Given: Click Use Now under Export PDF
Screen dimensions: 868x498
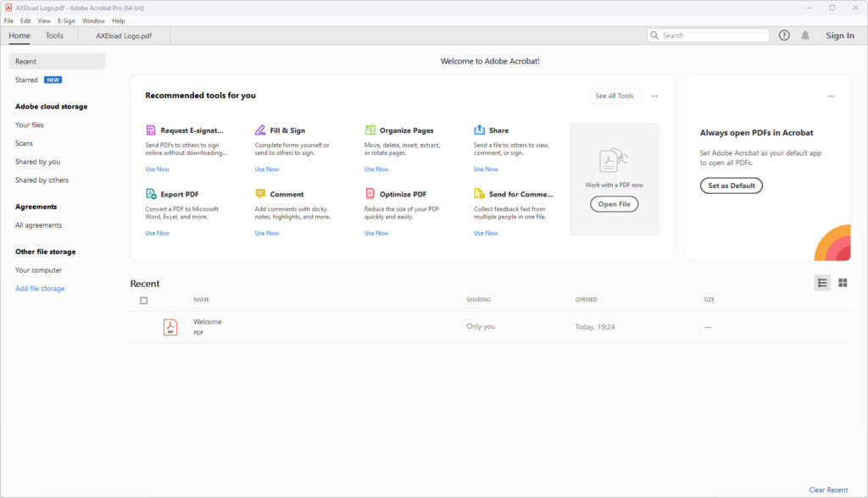Looking at the screenshot, I should pyautogui.click(x=157, y=233).
